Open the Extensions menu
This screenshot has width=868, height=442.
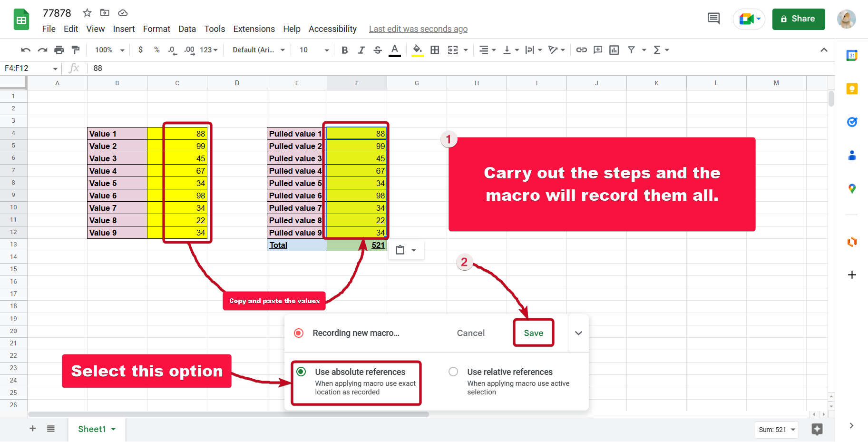tap(254, 29)
